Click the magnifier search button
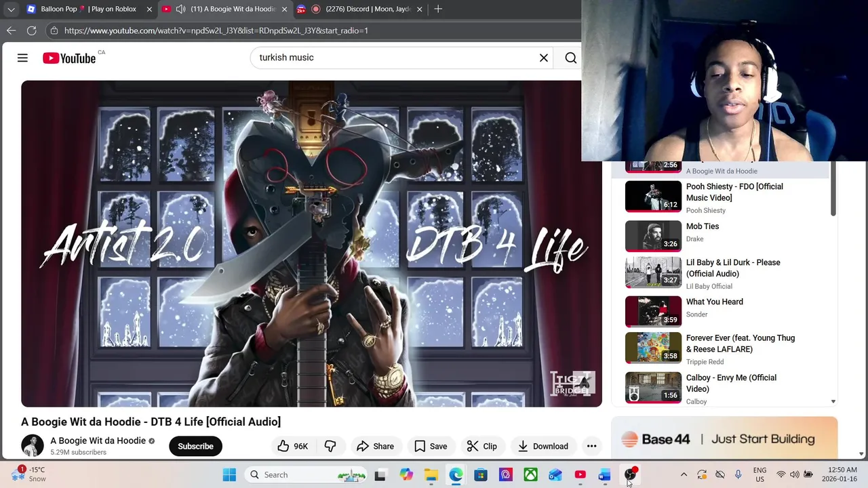The width and height of the screenshot is (868, 488). [x=571, y=58]
